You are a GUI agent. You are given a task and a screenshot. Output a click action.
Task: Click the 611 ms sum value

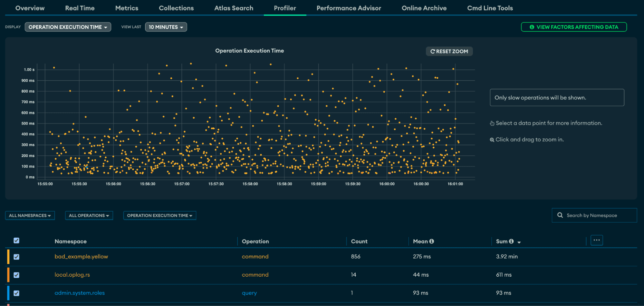[504, 275]
